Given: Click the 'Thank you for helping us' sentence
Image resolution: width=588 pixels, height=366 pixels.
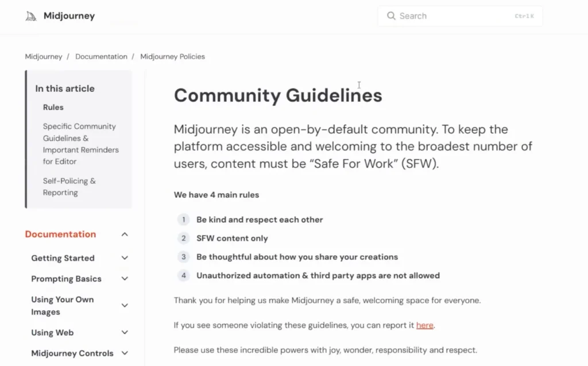Looking at the screenshot, I should [327, 300].
